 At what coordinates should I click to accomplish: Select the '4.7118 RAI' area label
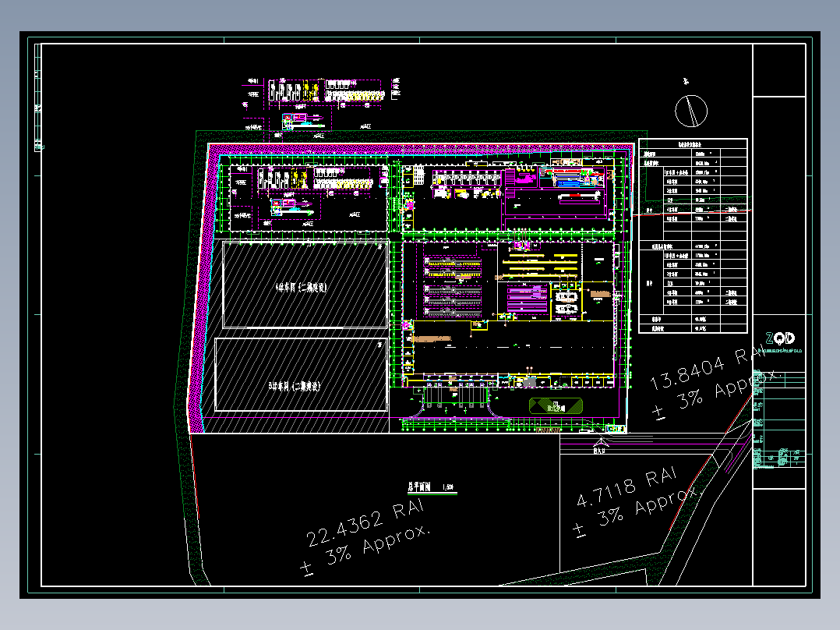(626, 488)
